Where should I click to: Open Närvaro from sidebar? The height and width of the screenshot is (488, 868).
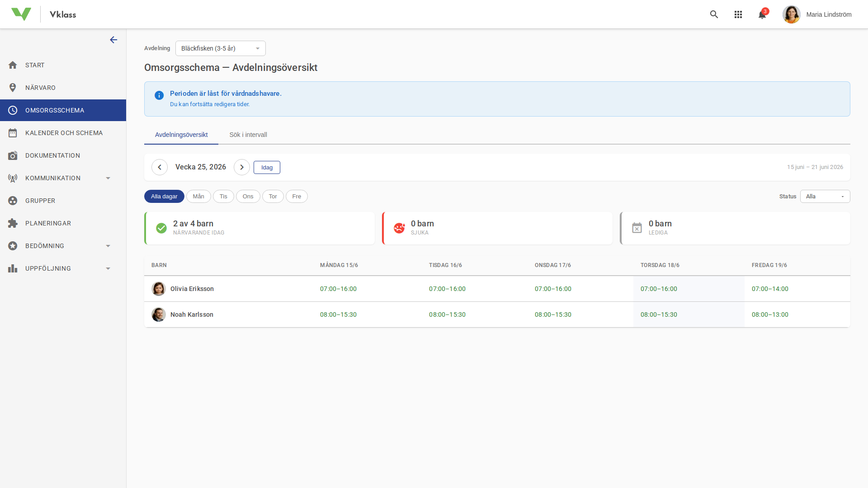click(x=41, y=88)
